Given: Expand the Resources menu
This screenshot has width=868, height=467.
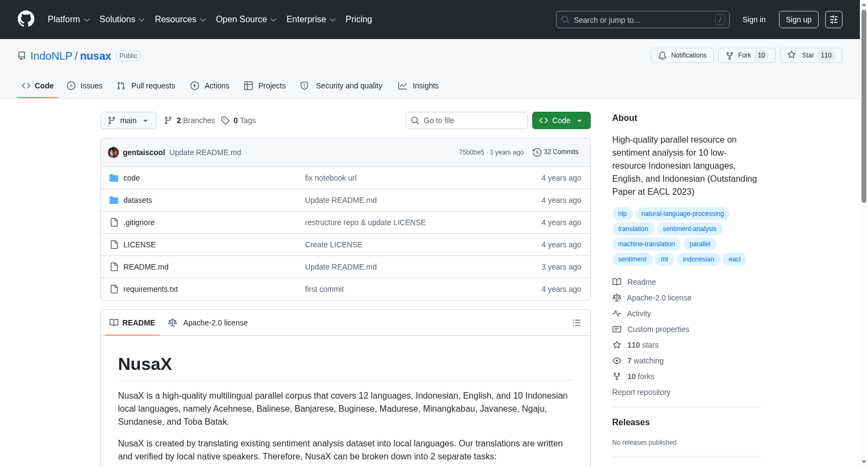Looking at the screenshot, I should [180, 20].
